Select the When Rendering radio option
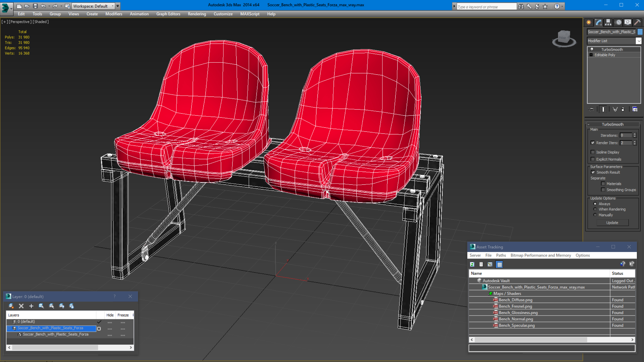 tap(595, 209)
